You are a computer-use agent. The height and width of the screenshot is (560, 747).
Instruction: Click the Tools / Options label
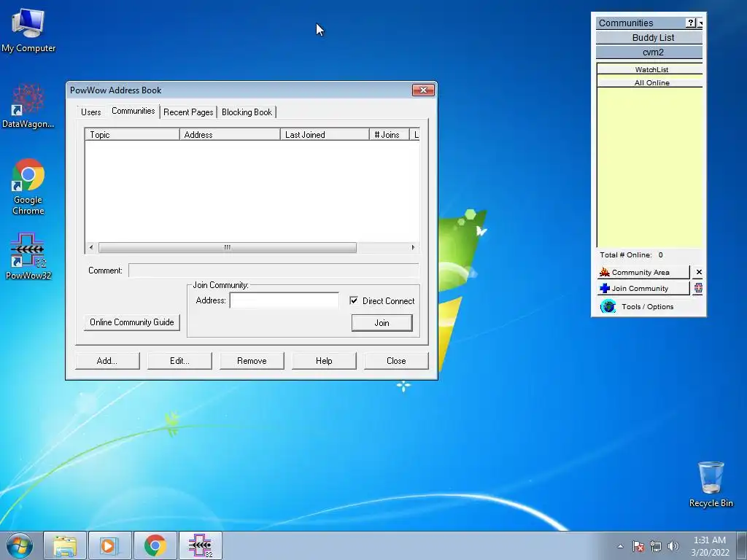click(x=648, y=307)
